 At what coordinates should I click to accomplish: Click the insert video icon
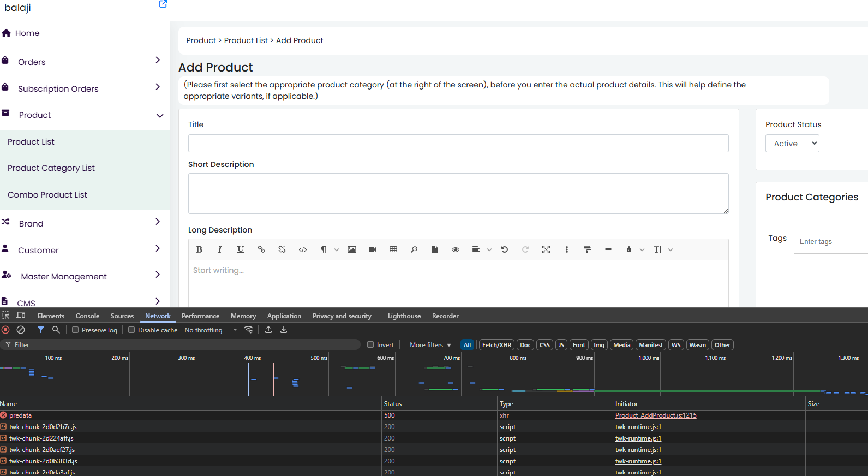click(373, 249)
